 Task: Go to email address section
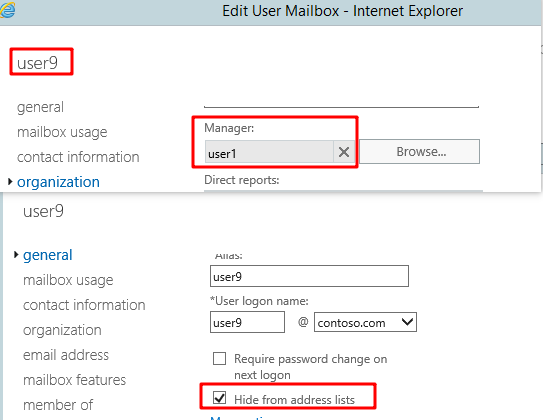(66, 355)
